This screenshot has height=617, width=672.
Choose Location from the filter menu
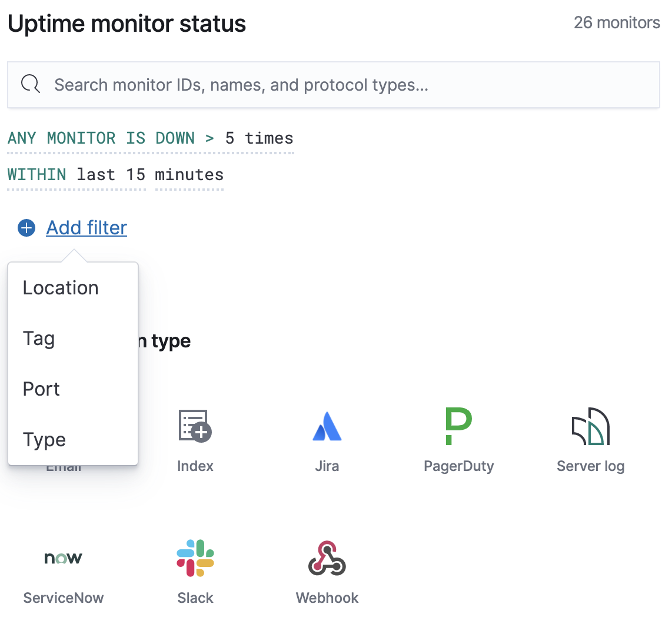click(60, 288)
